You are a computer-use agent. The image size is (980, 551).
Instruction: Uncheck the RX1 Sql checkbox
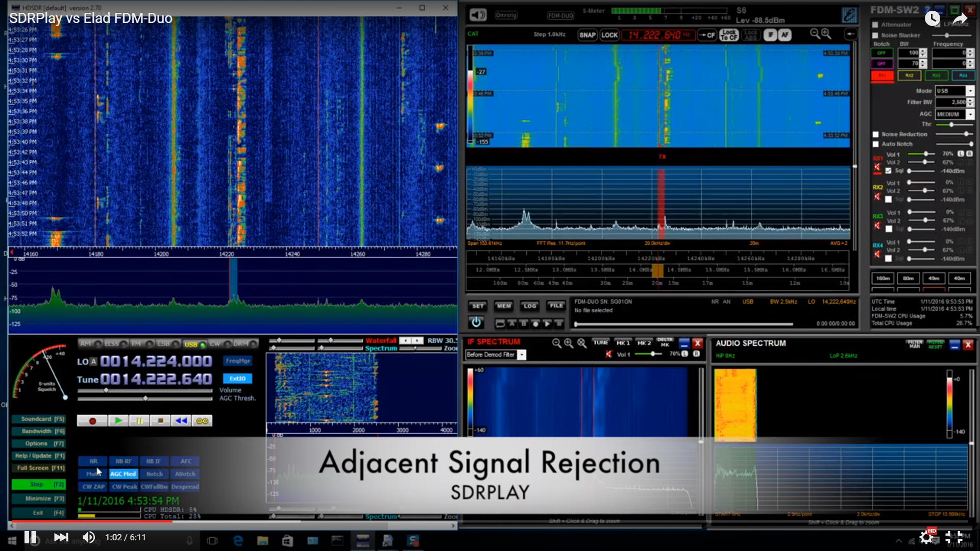[889, 171]
